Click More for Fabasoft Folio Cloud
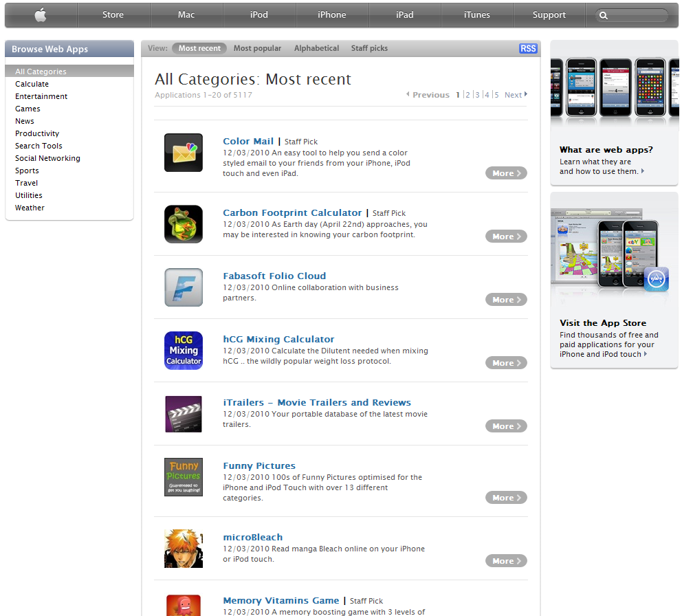 click(x=506, y=300)
